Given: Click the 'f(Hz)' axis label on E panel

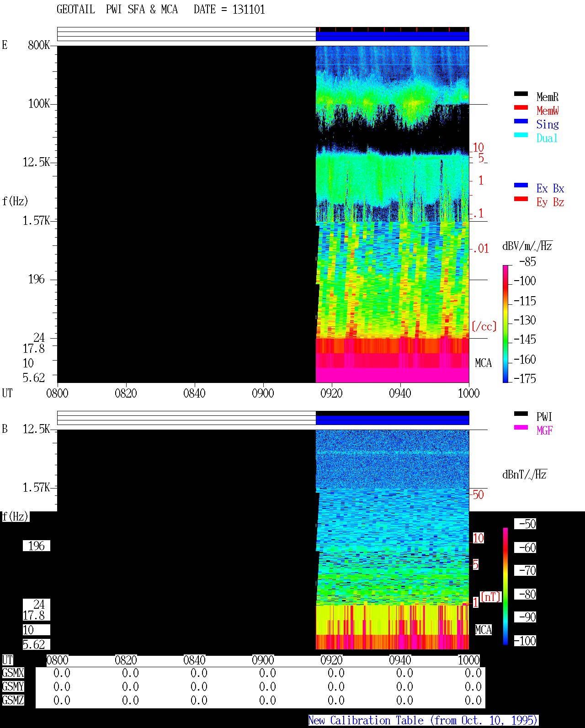Looking at the screenshot, I should [x=15, y=201].
